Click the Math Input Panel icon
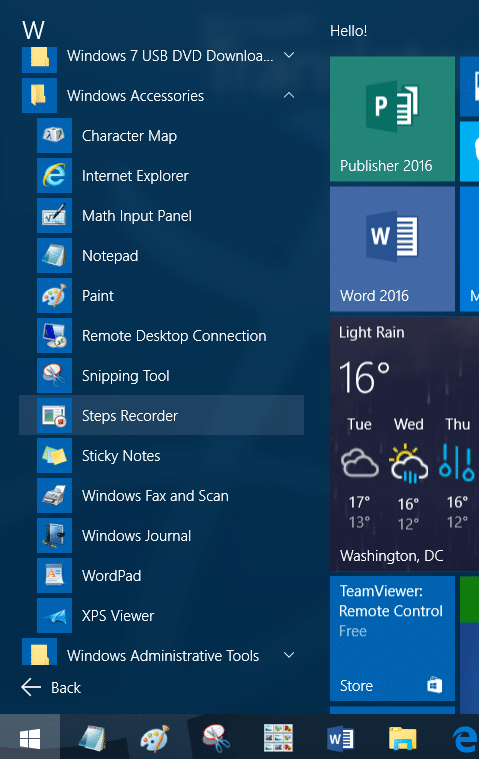Screen dimensions: 479x759 click(x=54, y=215)
